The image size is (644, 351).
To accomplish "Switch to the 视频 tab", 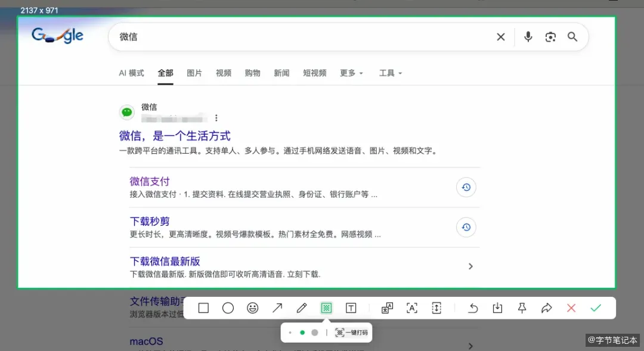I will click(x=224, y=73).
